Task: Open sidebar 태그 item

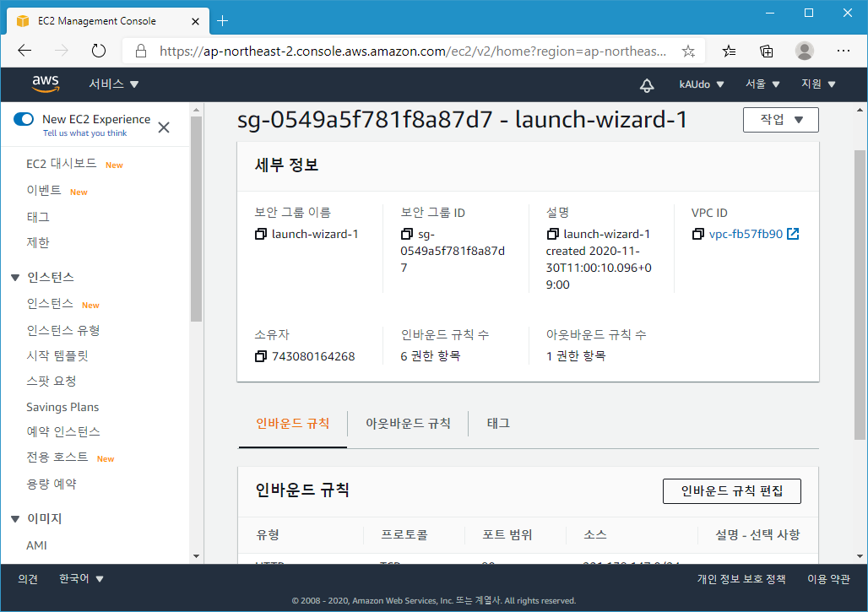Action: coord(38,217)
